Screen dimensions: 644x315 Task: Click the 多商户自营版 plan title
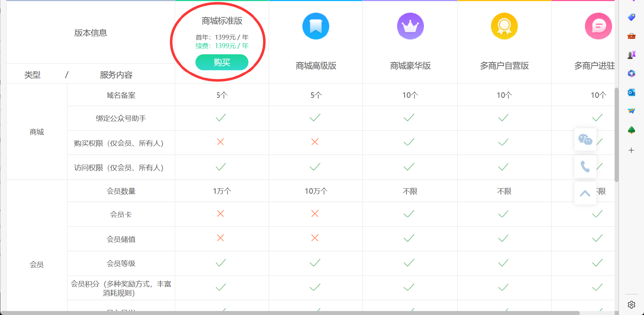click(x=504, y=66)
